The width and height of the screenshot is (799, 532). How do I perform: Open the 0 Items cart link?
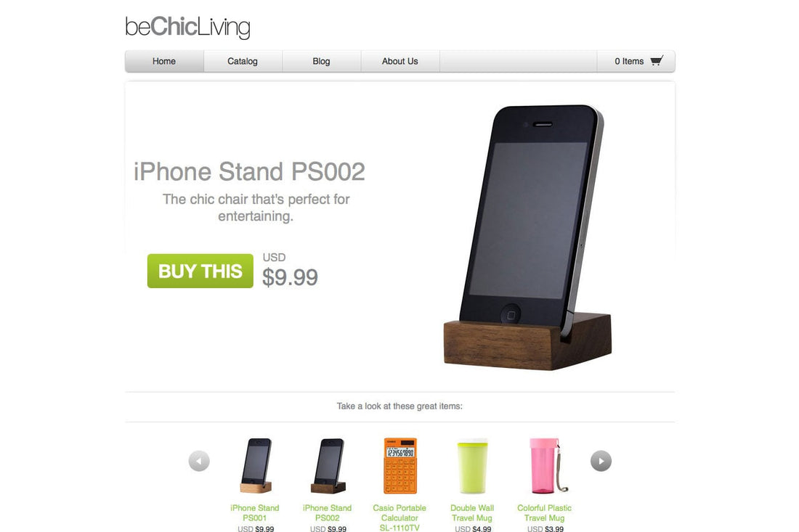[636, 61]
